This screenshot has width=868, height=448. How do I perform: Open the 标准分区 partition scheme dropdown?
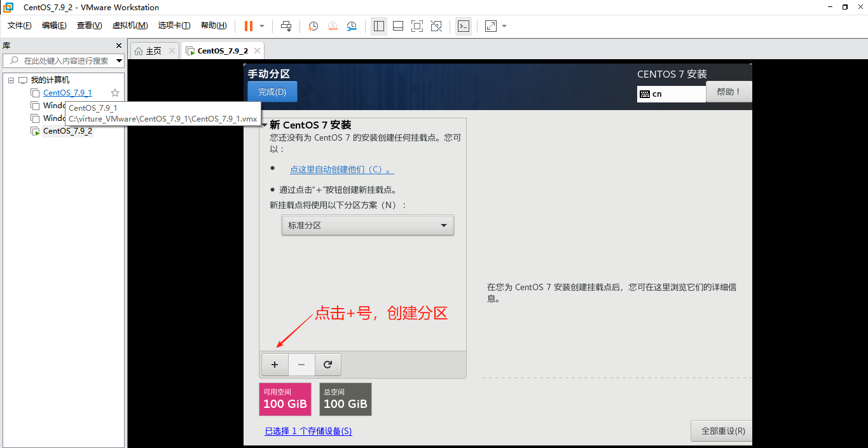click(368, 225)
